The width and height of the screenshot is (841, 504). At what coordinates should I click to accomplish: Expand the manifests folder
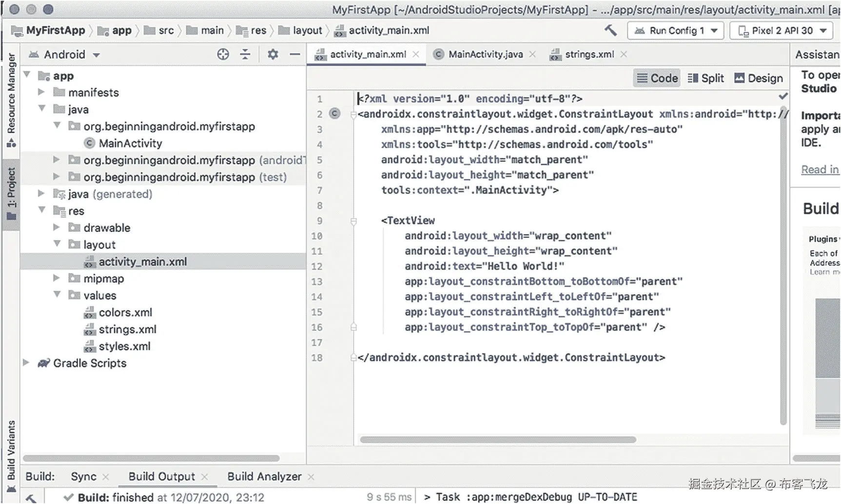pyautogui.click(x=41, y=92)
